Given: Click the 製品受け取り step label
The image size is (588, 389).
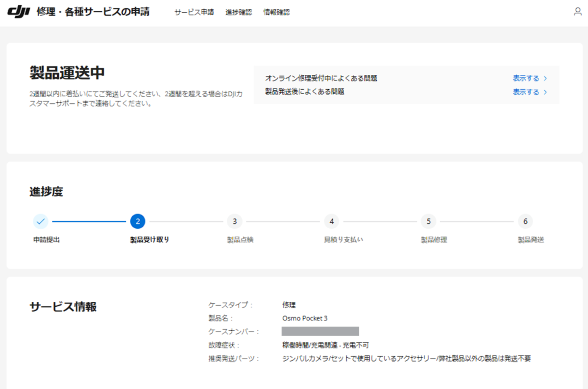Looking at the screenshot, I should tap(149, 240).
